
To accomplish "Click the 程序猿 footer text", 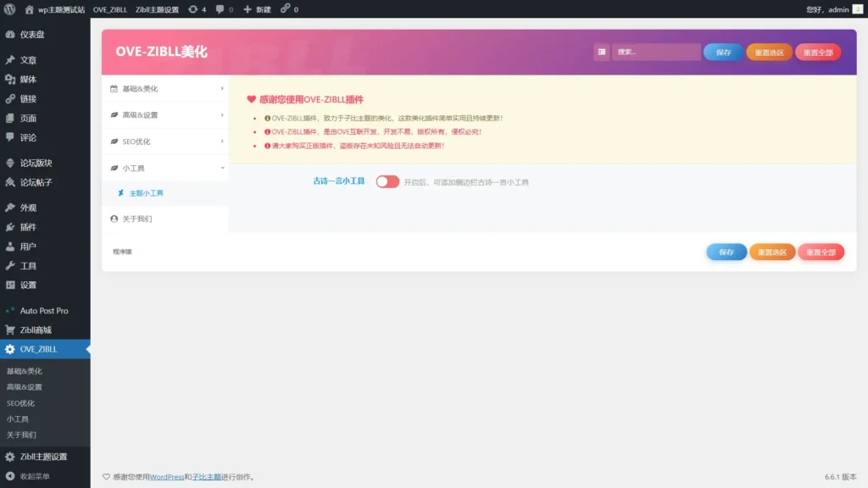I will [x=122, y=252].
